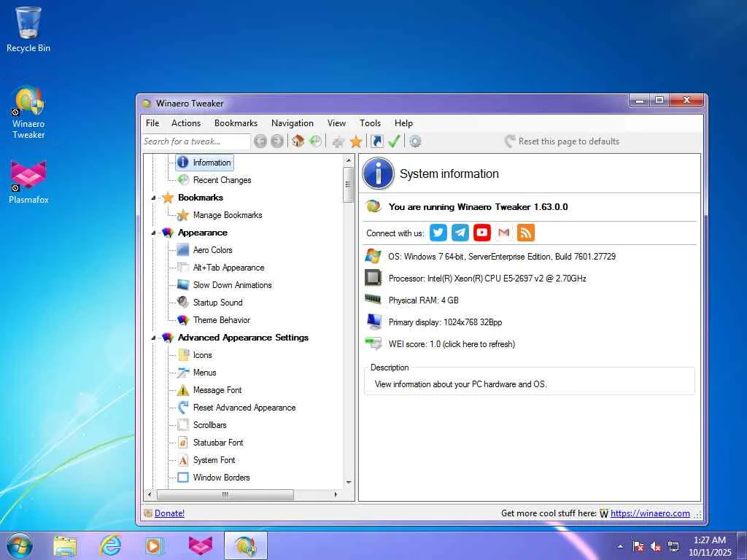Open Slow Down Animations tweak

(232, 285)
